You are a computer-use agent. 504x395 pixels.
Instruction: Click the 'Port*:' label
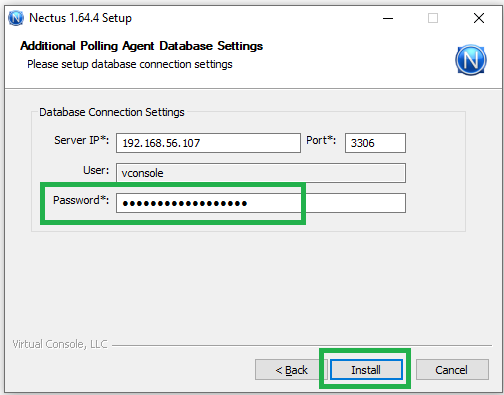coord(321,140)
